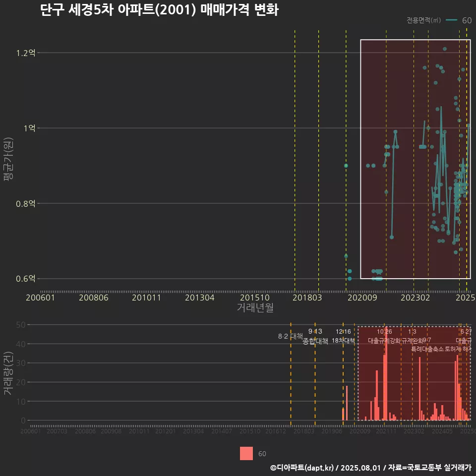The height and width of the screenshot is (476, 476).
Task: Select the '0.6억' price axis label
Action: click(26, 278)
